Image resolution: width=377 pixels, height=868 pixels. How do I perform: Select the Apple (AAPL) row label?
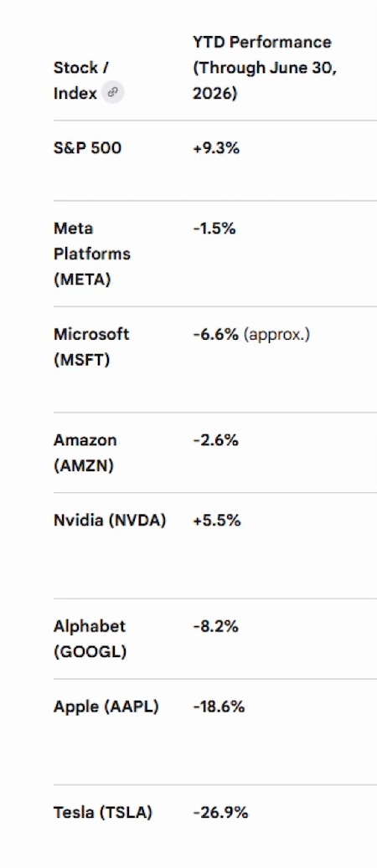pos(106,707)
